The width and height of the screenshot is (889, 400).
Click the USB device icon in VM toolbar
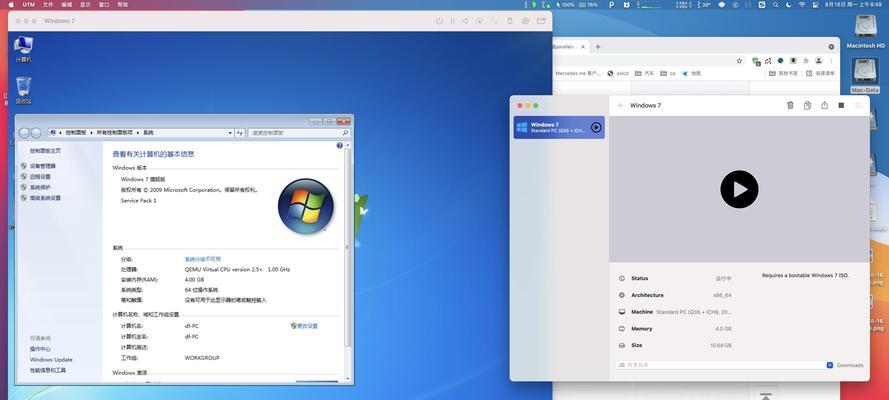click(x=509, y=21)
